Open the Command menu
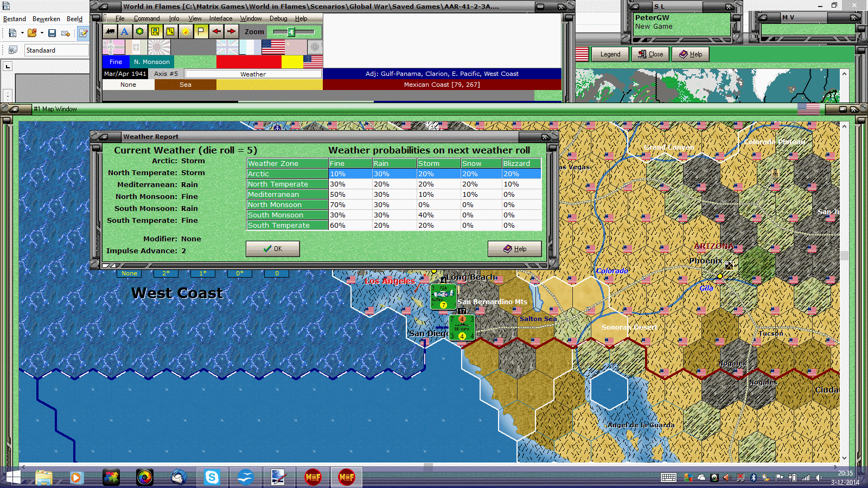868x488 pixels. coord(147,18)
